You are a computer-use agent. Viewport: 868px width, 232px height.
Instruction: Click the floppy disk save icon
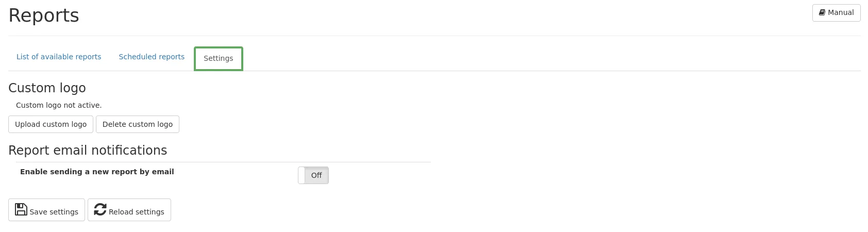pos(21,209)
